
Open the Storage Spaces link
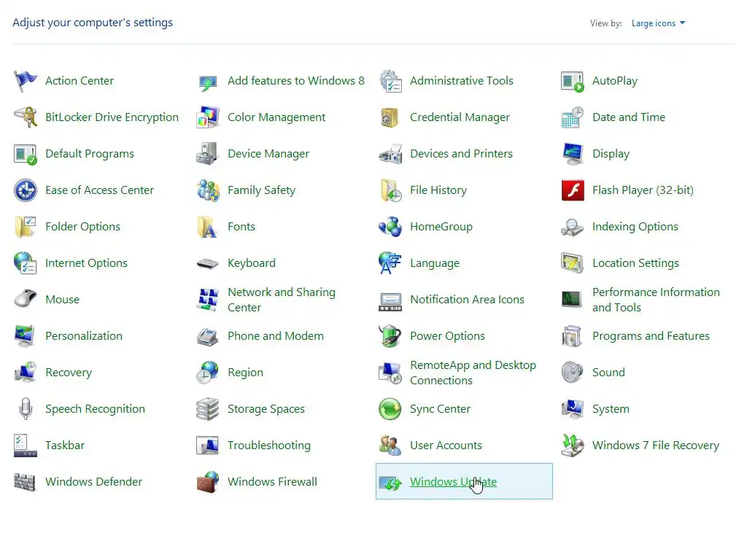pyautogui.click(x=266, y=409)
